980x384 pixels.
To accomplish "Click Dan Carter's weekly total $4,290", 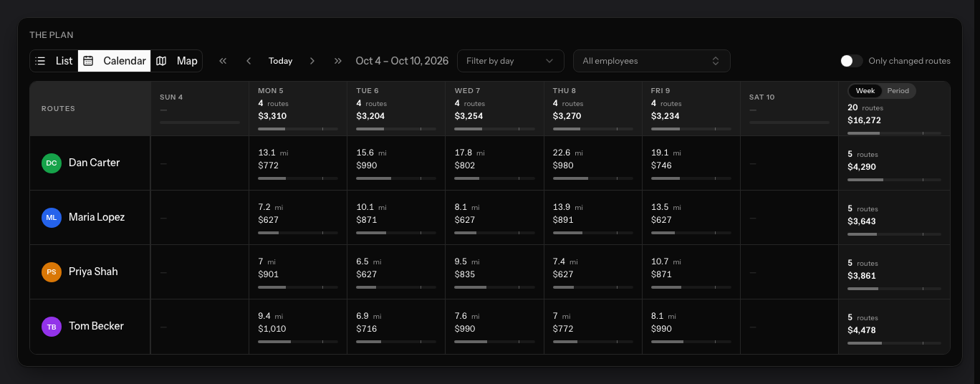I will pyautogui.click(x=862, y=167).
